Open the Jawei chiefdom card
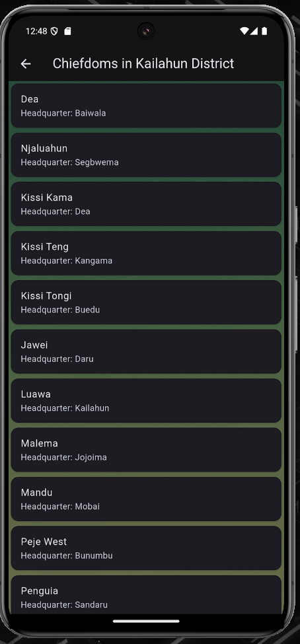Image resolution: width=300 pixels, height=644 pixels. point(146,351)
